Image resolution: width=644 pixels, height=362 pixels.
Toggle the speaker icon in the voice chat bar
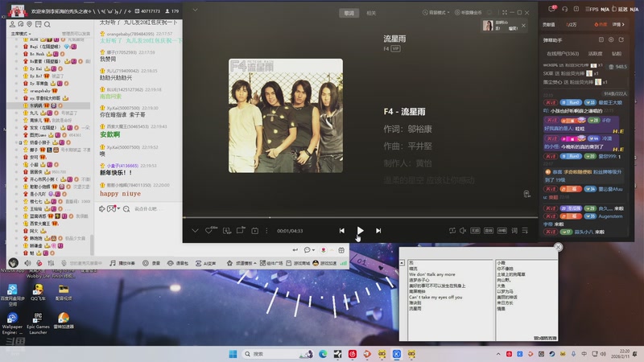click(x=27, y=263)
